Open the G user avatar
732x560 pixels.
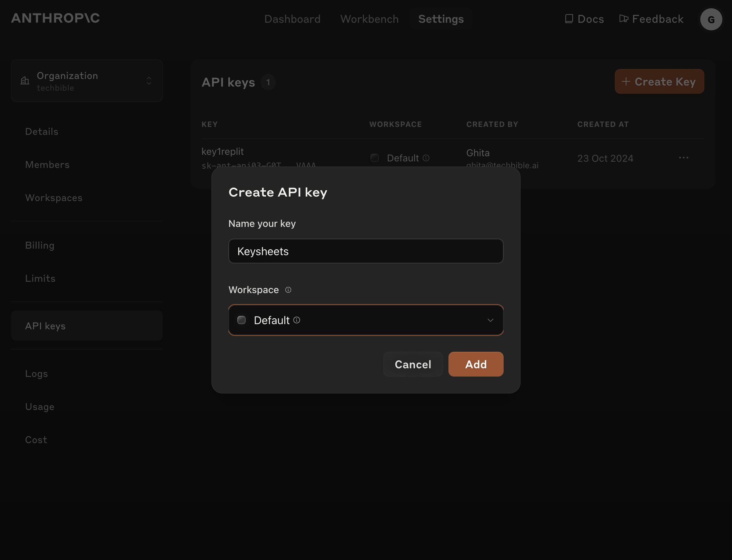point(711,19)
